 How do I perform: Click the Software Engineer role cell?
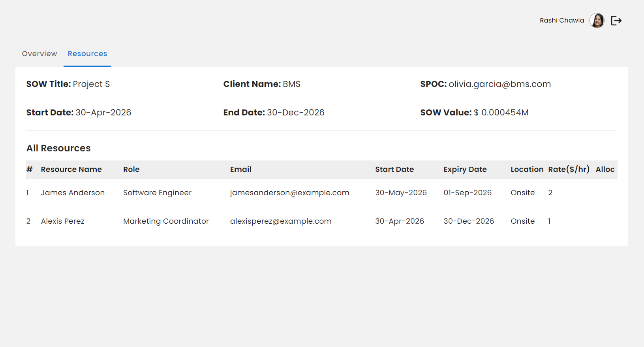[157, 193]
